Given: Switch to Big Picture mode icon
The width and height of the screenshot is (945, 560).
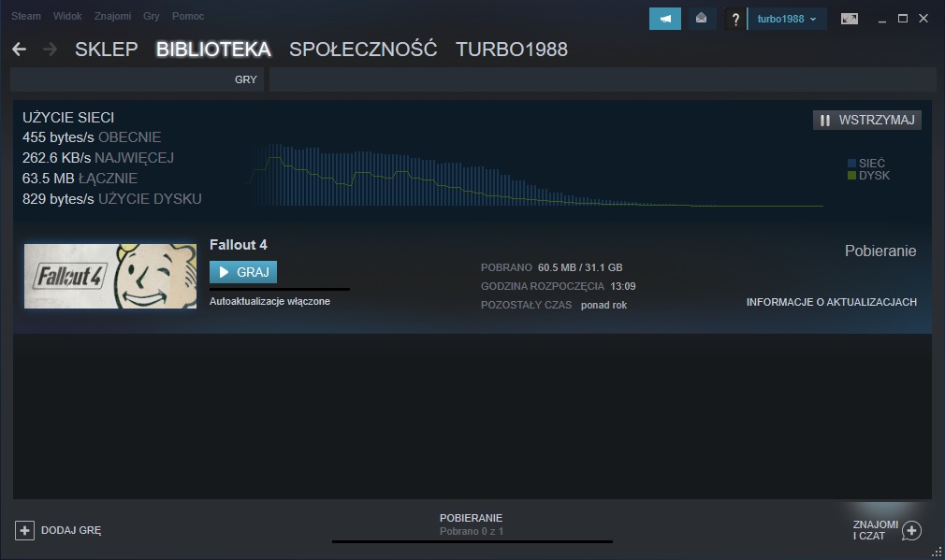Looking at the screenshot, I should click(x=849, y=19).
